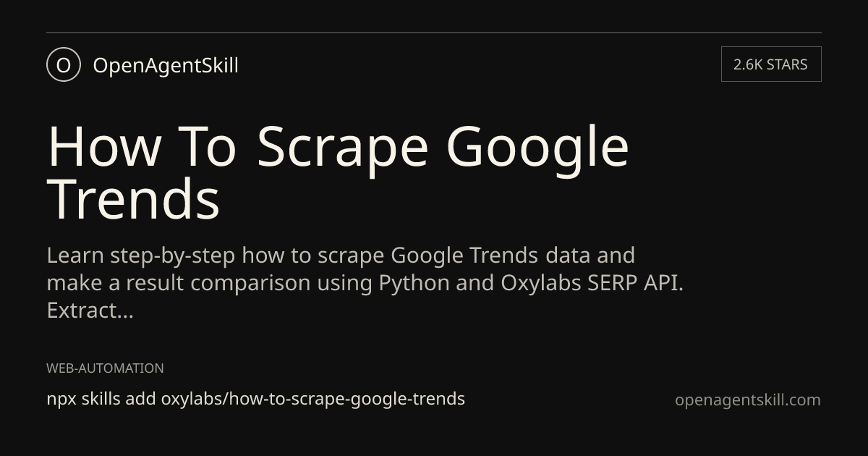Screen dimensions: 868x456
Task: Click "Oxylabs SERP API" in the description
Action: [x=591, y=283]
